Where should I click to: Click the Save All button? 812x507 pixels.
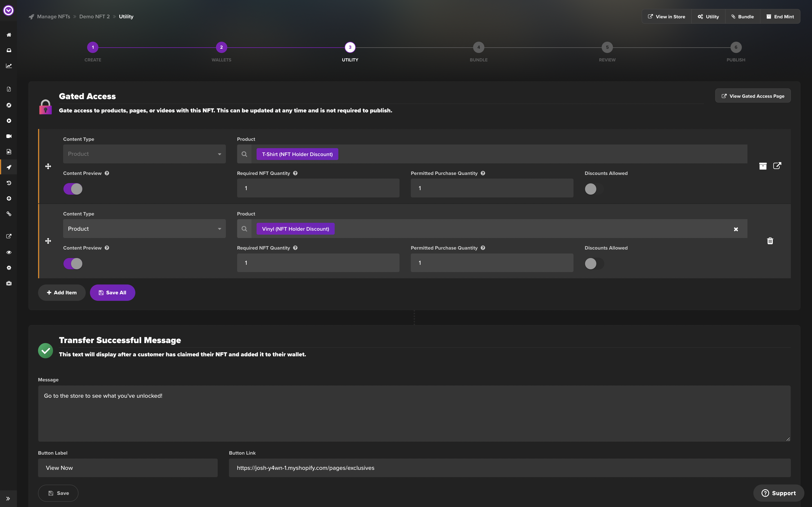tap(112, 293)
